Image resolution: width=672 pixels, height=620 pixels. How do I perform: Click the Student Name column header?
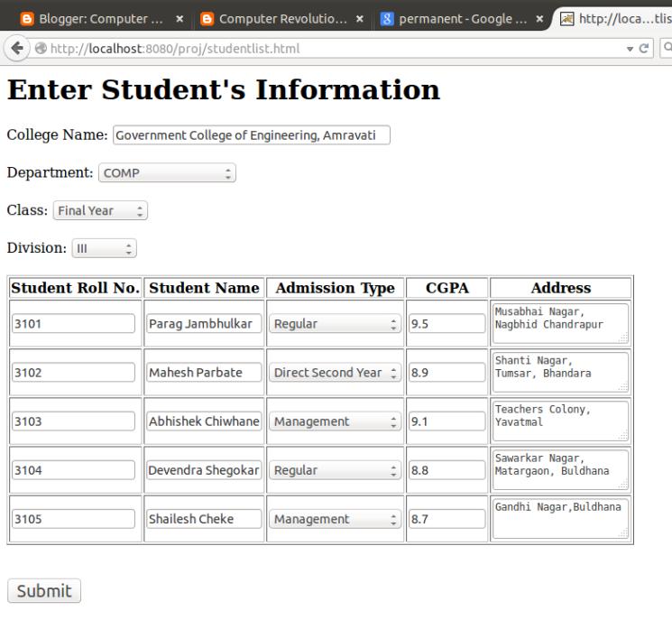point(204,288)
